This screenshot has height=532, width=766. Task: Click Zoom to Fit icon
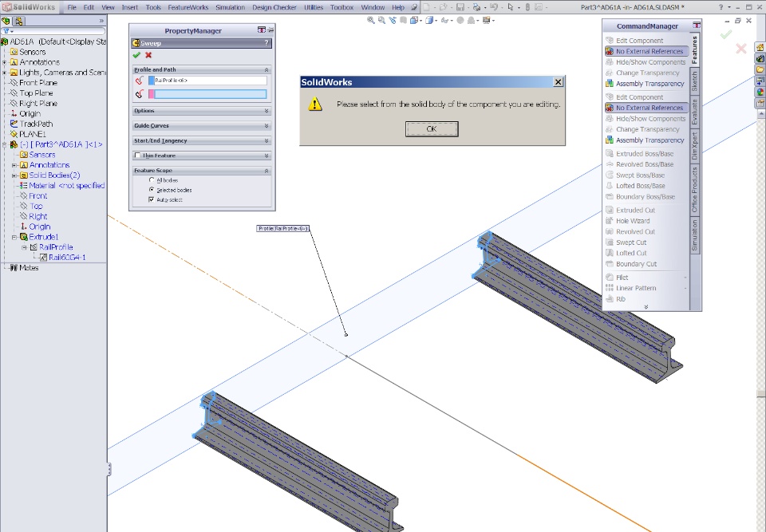(371, 21)
